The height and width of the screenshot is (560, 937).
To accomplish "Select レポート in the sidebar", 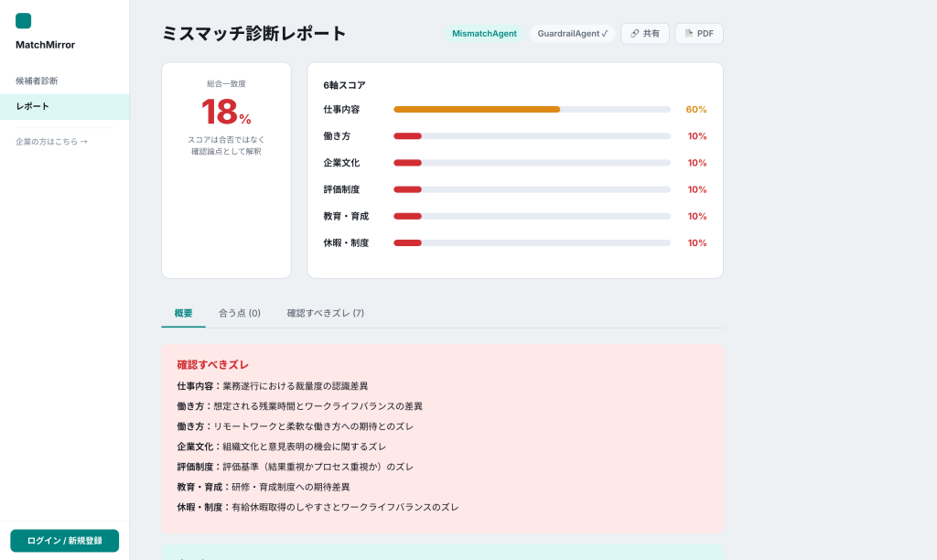I will [x=65, y=106].
